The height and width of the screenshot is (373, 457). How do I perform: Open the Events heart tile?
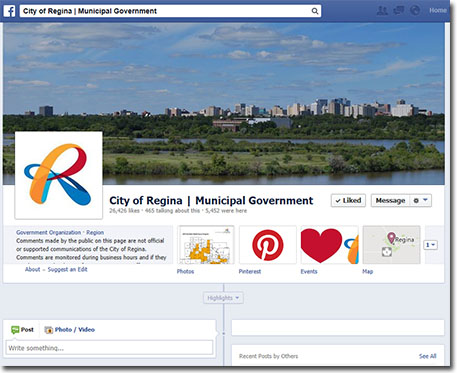[x=329, y=245]
